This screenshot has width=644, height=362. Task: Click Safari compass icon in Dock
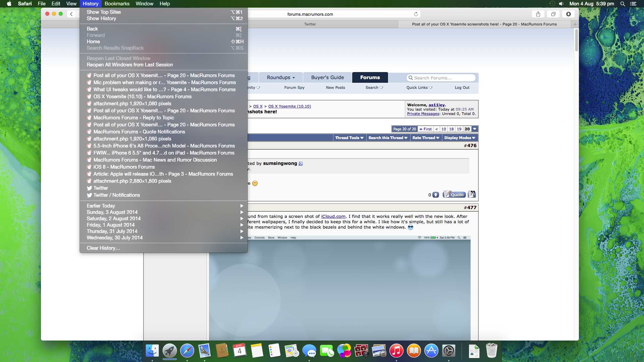coord(187,351)
